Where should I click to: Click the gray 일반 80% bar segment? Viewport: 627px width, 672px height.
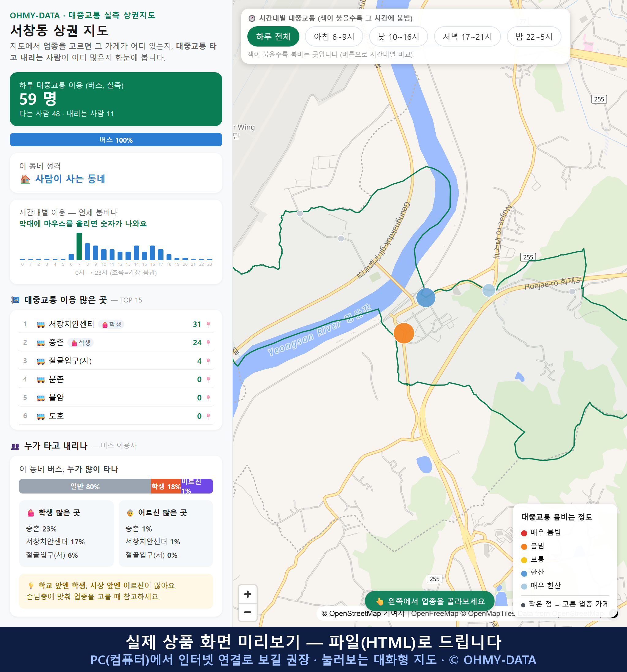click(x=85, y=486)
